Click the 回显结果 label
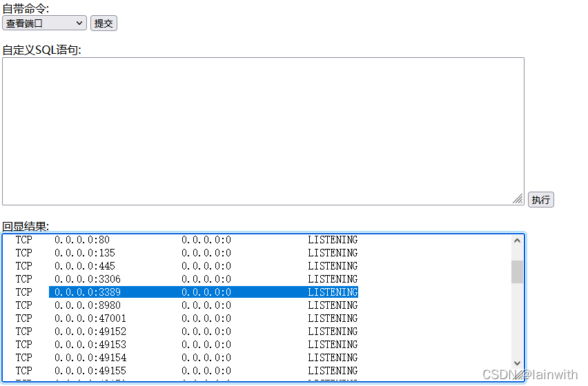The image size is (588, 386). click(x=26, y=226)
